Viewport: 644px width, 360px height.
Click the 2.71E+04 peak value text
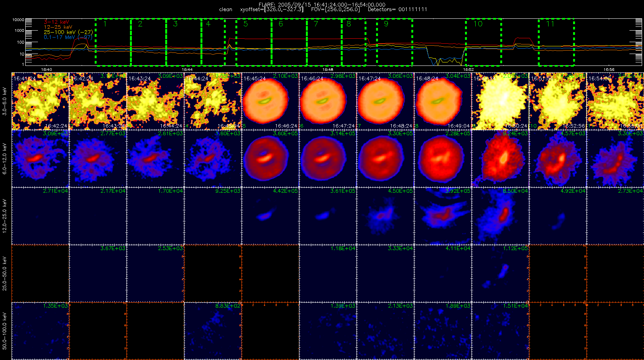tap(56, 191)
